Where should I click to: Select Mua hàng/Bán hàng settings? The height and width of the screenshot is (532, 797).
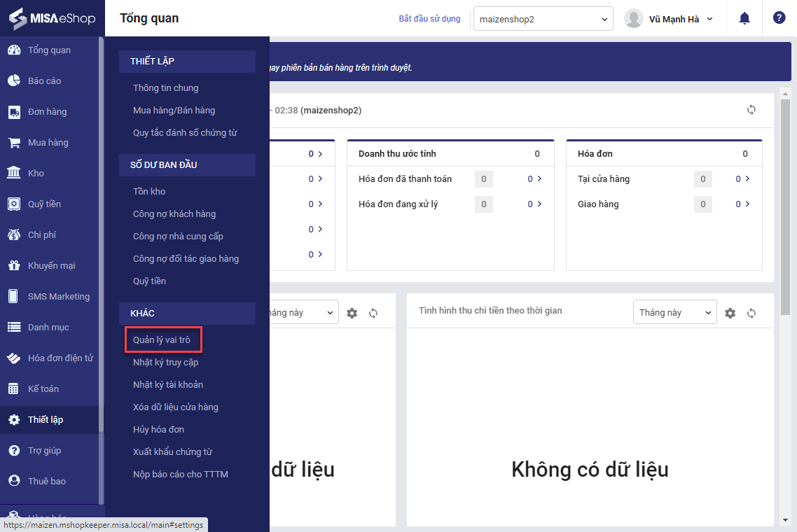(x=174, y=111)
